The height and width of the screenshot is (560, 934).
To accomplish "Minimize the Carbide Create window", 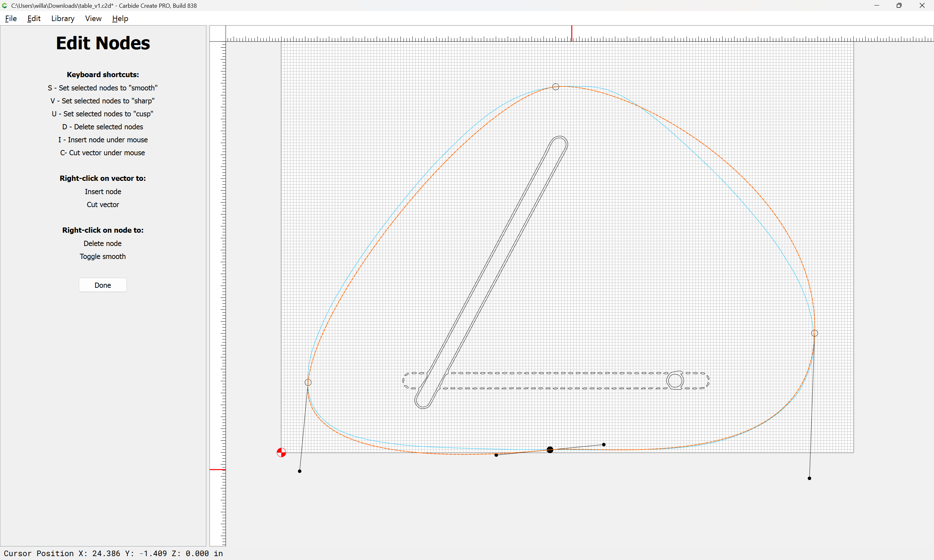I will (x=877, y=6).
